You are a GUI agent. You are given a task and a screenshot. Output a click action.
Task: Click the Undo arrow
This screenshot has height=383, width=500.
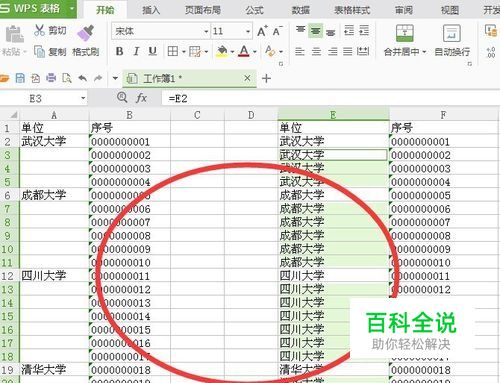(x=83, y=78)
